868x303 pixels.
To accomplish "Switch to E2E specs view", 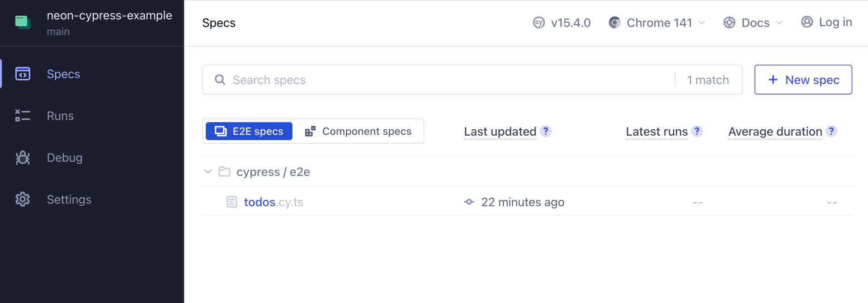I will click(x=249, y=131).
